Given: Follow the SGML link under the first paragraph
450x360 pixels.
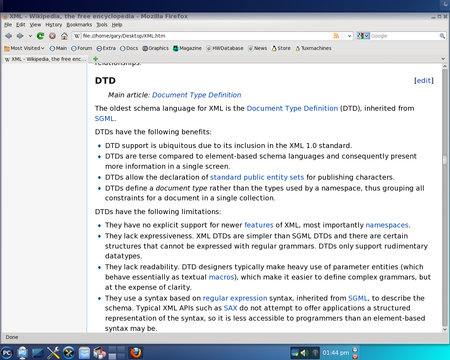Looking at the screenshot, I should 105,119.
